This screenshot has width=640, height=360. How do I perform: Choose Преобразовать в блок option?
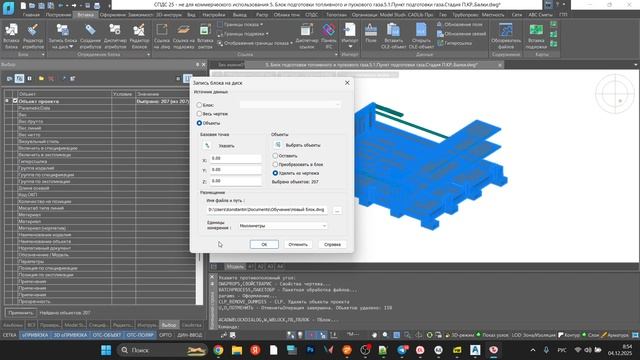tap(275, 164)
